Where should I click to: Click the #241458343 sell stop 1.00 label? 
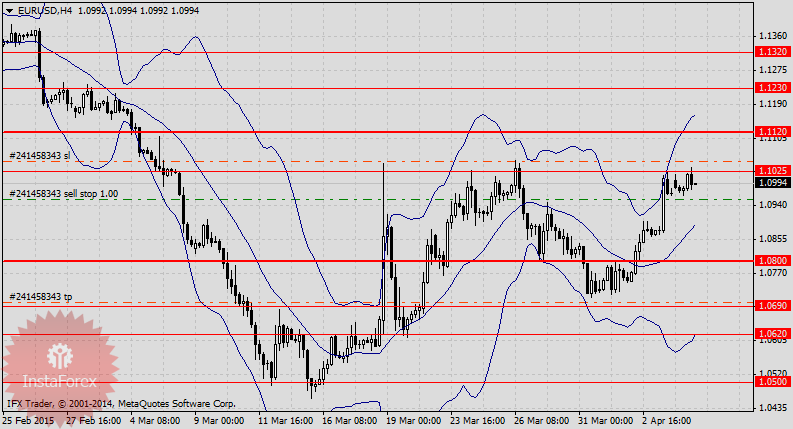pos(64,193)
